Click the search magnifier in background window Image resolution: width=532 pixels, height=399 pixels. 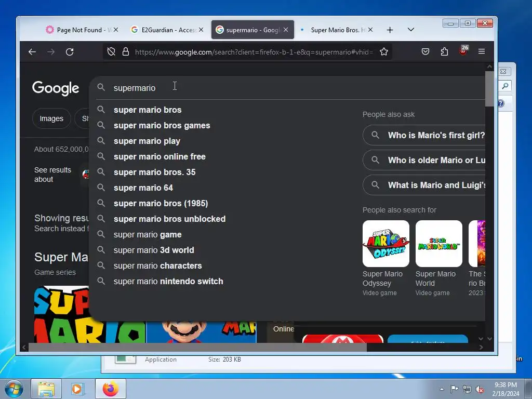click(x=505, y=86)
